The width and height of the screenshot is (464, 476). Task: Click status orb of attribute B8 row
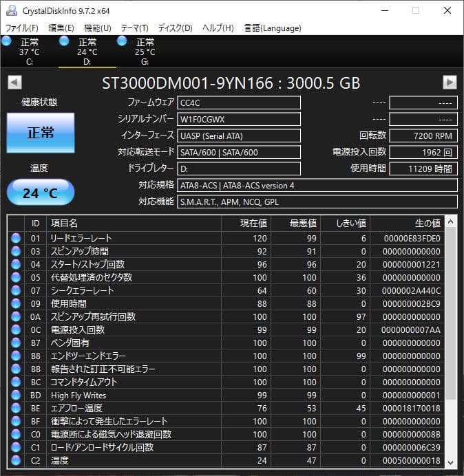(16, 356)
